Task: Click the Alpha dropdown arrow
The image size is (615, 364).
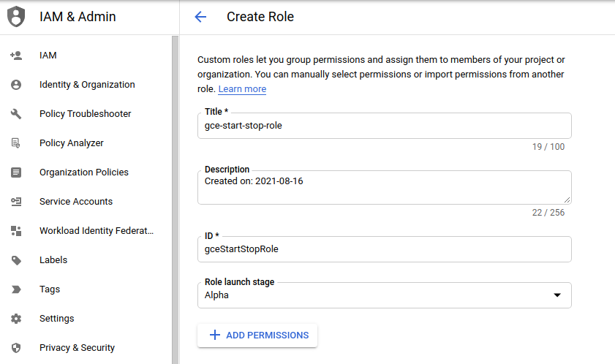Action: [x=557, y=295]
